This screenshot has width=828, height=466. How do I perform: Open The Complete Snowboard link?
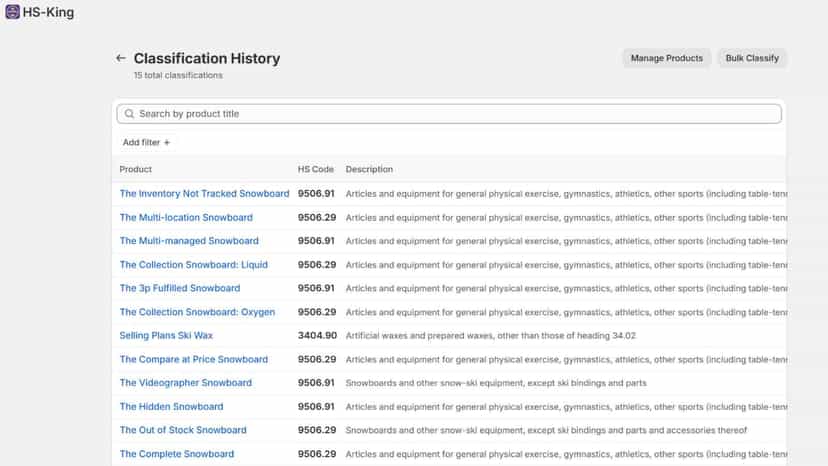click(x=176, y=453)
